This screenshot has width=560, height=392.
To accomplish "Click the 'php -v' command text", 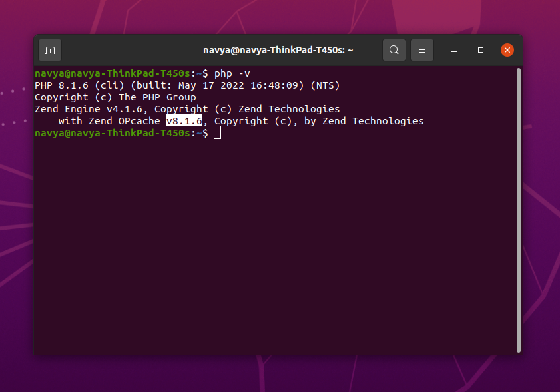I will click(x=232, y=74).
